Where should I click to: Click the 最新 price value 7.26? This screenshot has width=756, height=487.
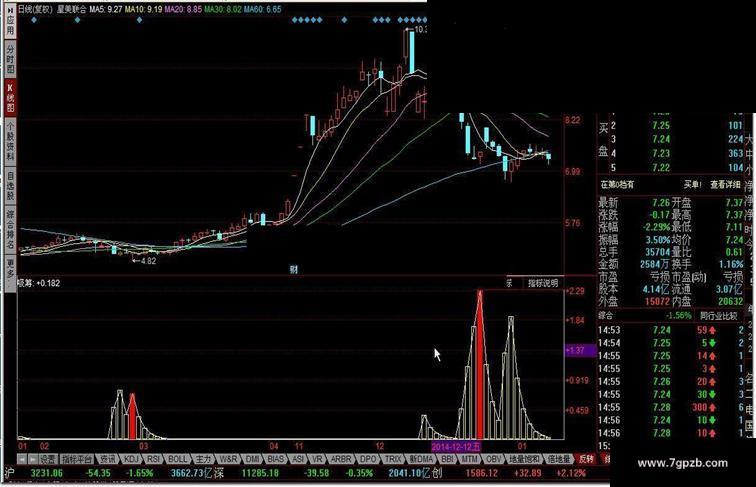[661, 203]
